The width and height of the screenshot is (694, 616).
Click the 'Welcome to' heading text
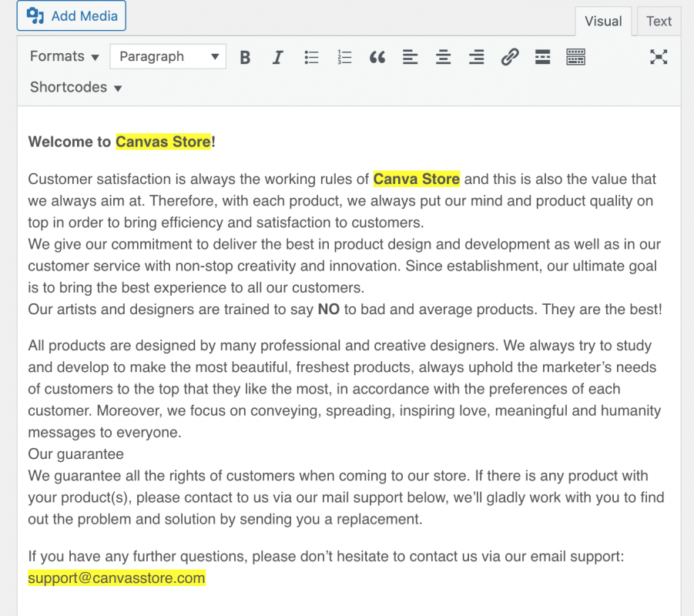[69, 142]
